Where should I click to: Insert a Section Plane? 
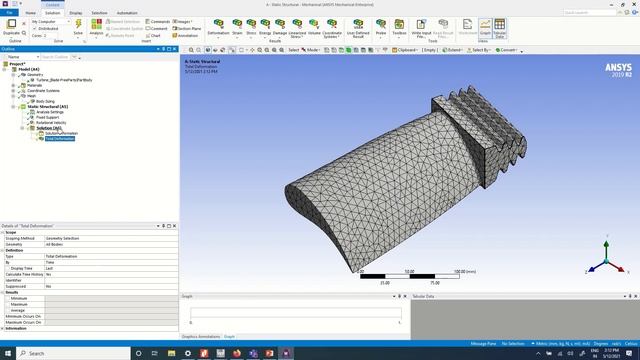point(187,29)
